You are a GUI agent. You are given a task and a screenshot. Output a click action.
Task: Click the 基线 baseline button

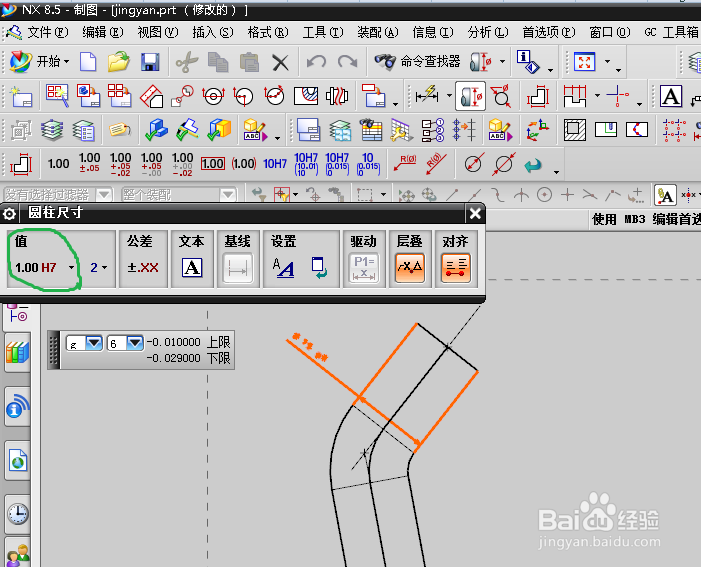coord(237,268)
